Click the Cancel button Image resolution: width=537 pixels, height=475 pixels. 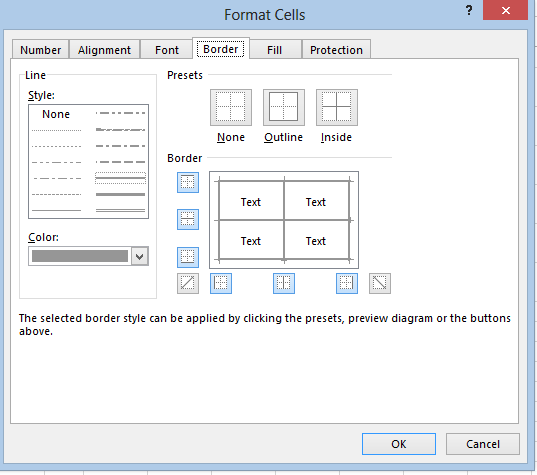click(x=483, y=444)
